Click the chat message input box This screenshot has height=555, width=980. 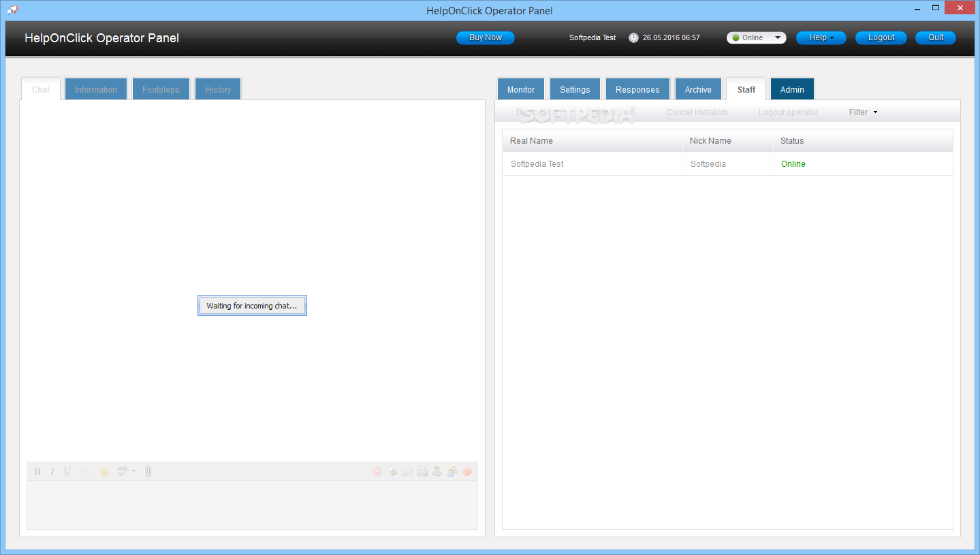coord(252,504)
